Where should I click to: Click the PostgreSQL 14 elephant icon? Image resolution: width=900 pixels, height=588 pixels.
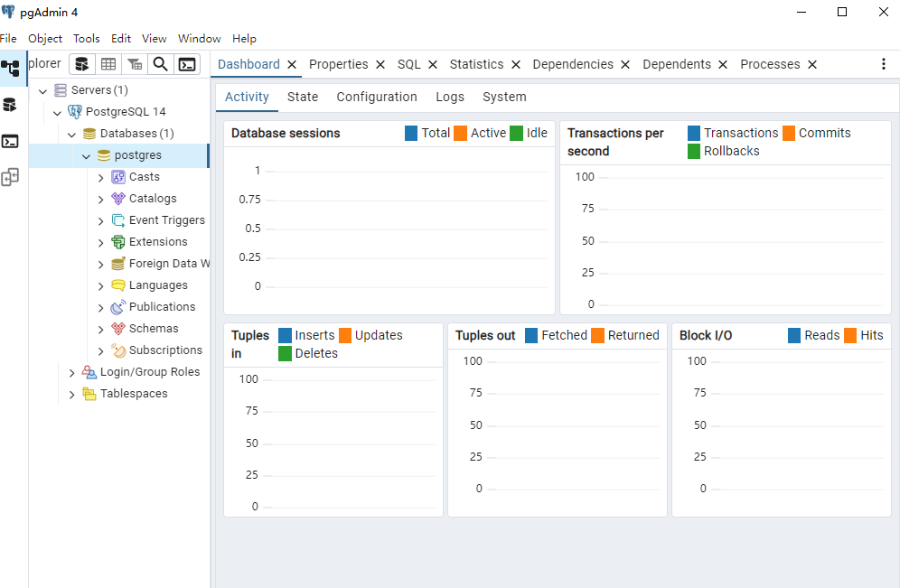pyautogui.click(x=75, y=111)
